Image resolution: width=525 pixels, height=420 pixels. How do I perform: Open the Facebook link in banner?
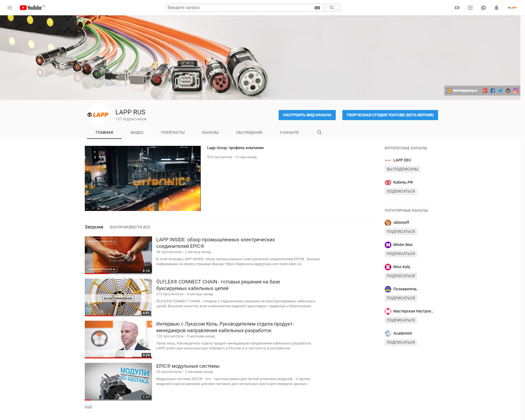[493, 91]
